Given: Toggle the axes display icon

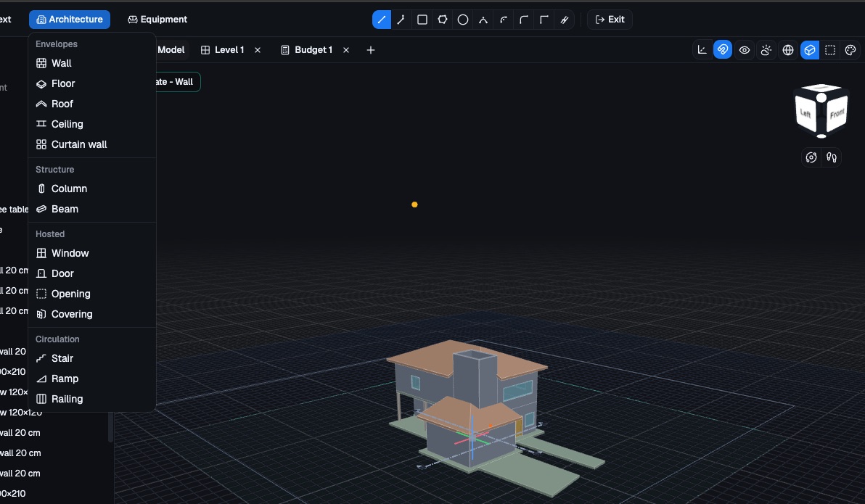Looking at the screenshot, I should click(x=702, y=50).
